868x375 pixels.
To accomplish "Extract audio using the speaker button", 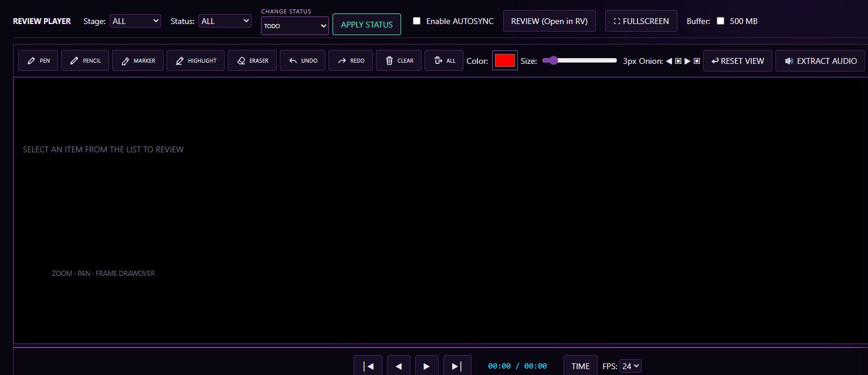I will (820, 60).
